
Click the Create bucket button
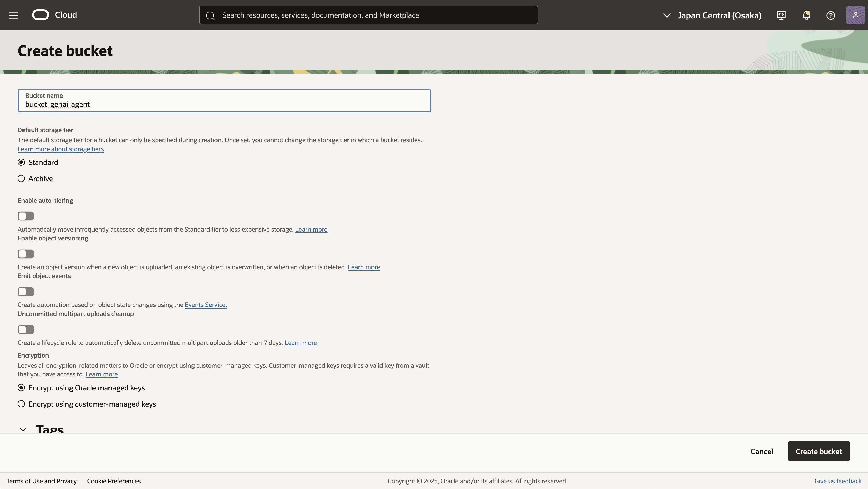[818, 451]
